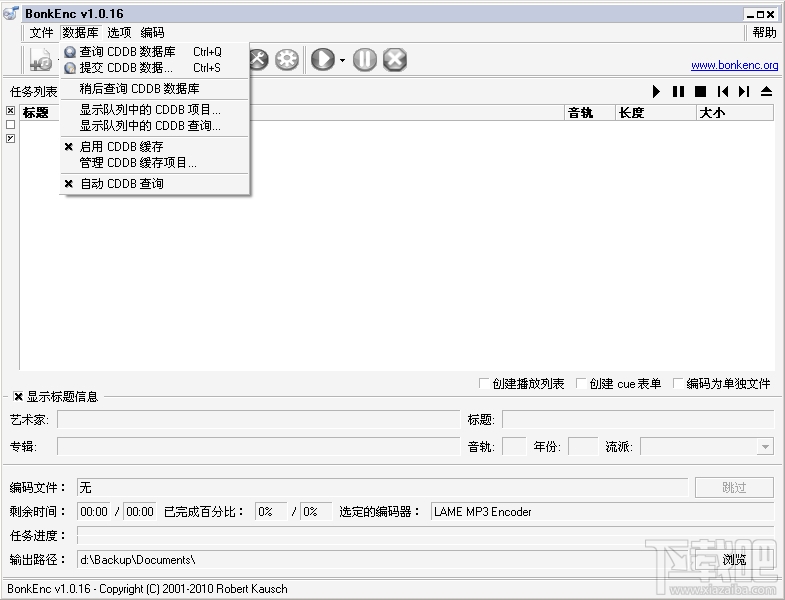Close the 数据库 menu in the menu bar

coord(80,33)
